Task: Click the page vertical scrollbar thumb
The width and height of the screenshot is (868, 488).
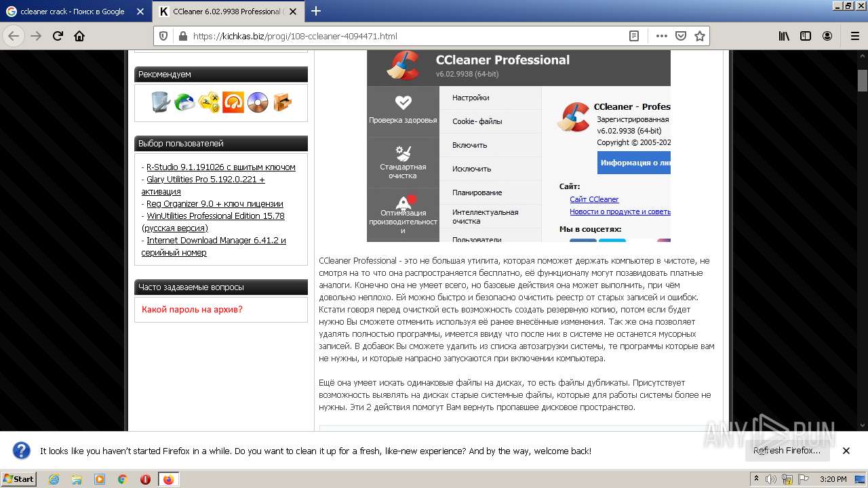Action: pos(863,80)
